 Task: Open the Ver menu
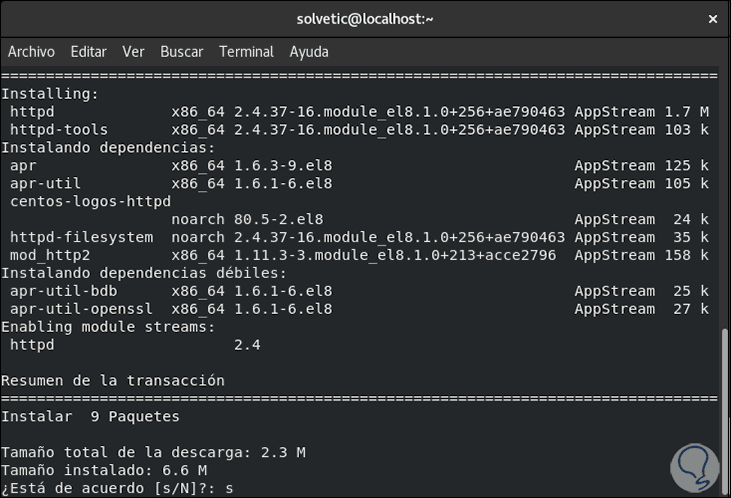[133, 52]
